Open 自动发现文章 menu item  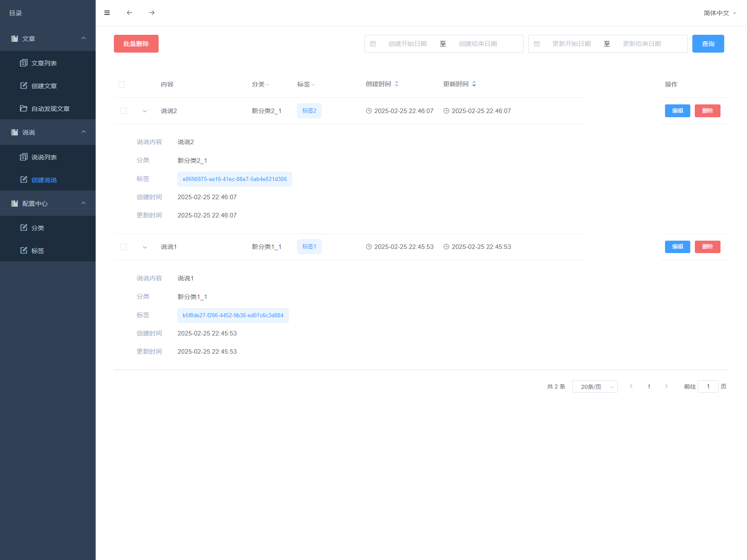click(48, 109)
